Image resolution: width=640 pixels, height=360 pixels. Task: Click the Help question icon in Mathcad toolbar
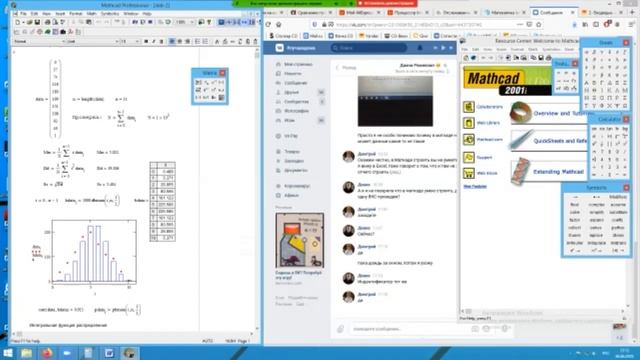(x=209, y=22)
